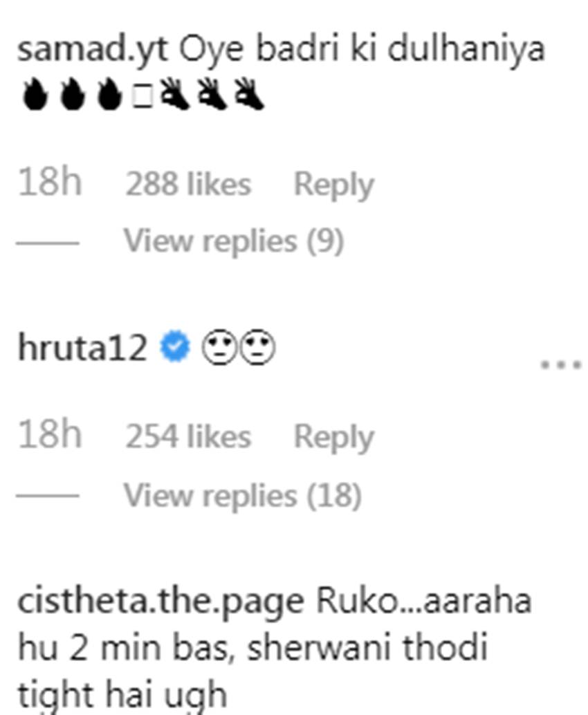Click the 'Oye badri ki dulhaniya' comment text
This screenshot has height=715, width=588.
(362, 49)
